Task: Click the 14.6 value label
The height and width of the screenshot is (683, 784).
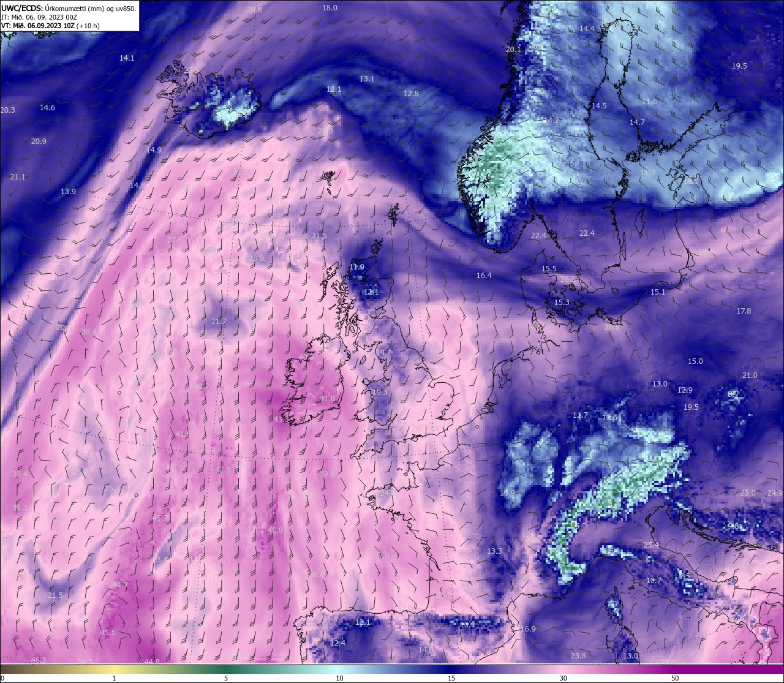Action: [x=47, y=108]
